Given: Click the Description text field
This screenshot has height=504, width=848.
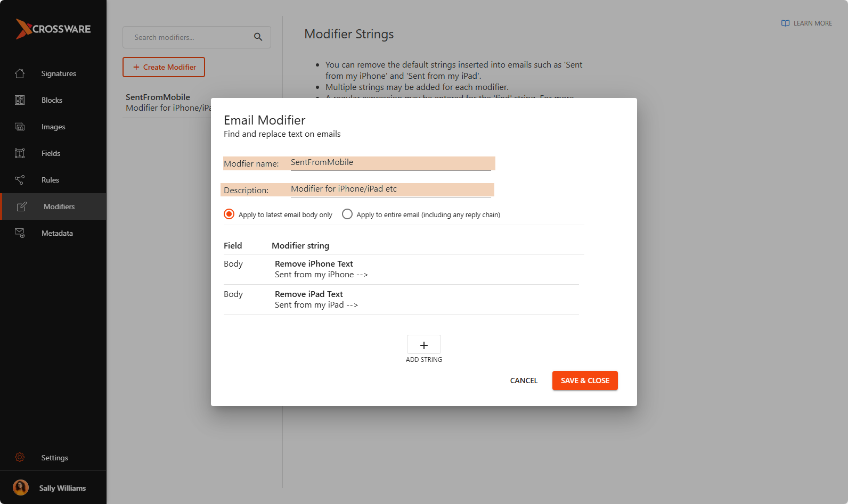Looking at the screenshot, I should point(390,189).
